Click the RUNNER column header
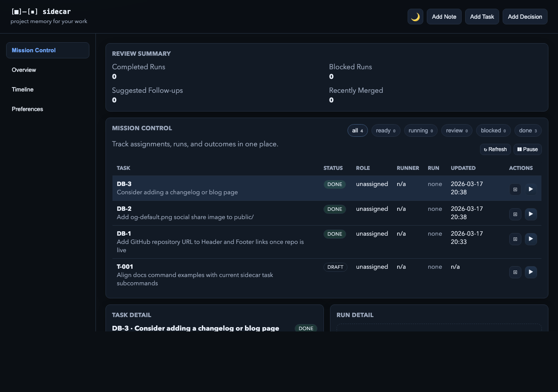The width and height of the screenshot is (558, 392). click(x=408, y=168)
